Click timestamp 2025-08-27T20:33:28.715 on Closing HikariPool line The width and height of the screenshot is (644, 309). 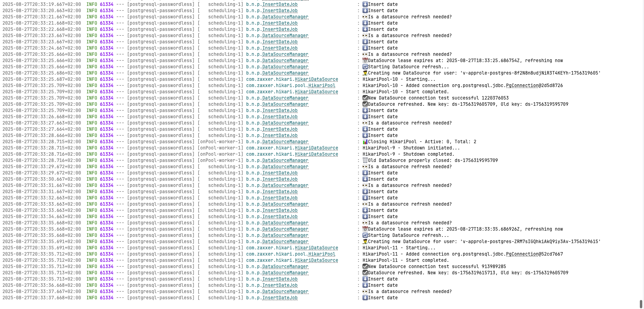[42, 141]
